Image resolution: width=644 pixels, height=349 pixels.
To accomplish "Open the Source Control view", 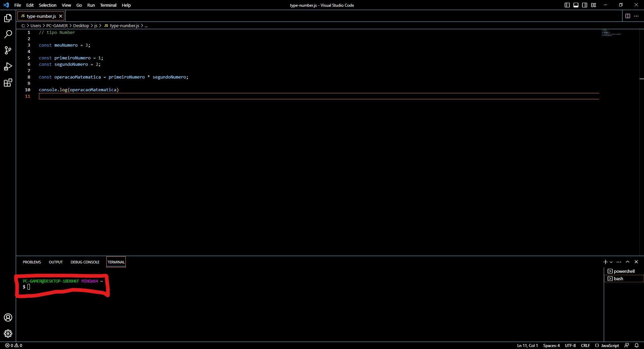I will point(8,50).
